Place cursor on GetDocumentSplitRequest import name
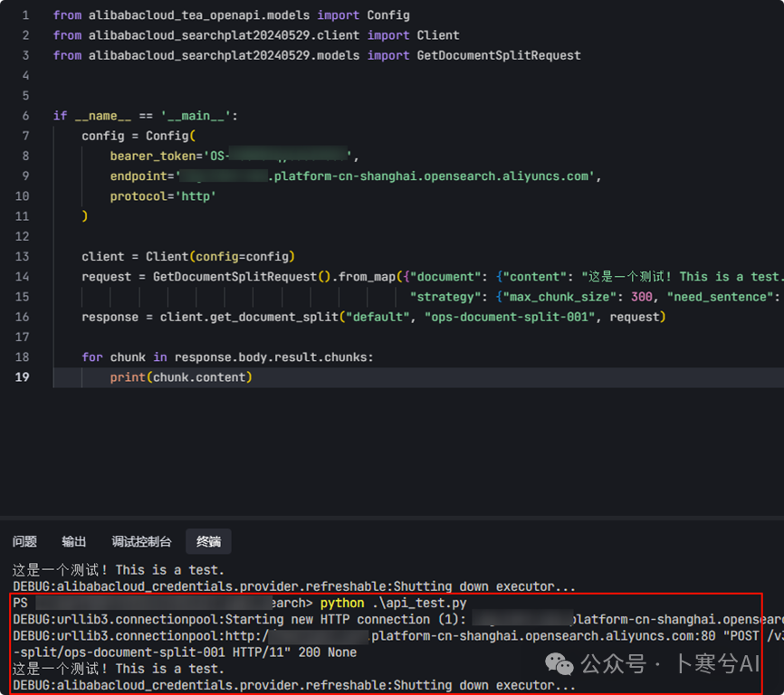This screenshot has height=695, width=784. pyautogui.click(x=498, y=55)
